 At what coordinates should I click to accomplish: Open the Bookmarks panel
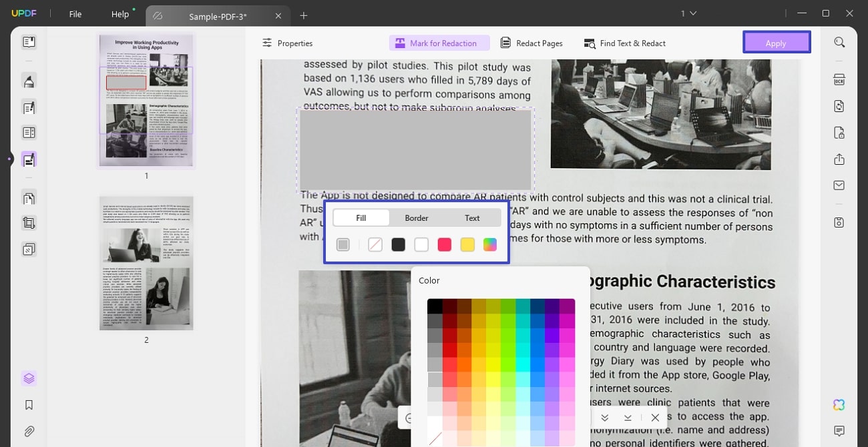pyautogui.click(x=28, y=404)
